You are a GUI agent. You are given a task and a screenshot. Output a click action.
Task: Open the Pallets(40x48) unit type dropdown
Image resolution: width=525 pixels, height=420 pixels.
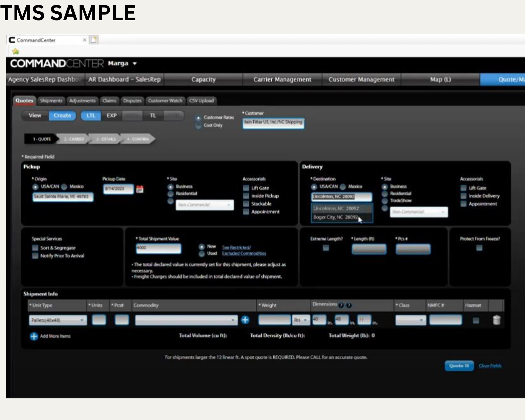[58, 320]
